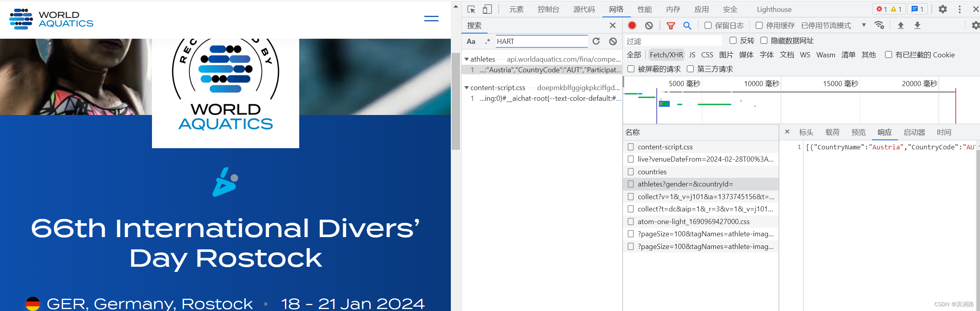Filter requests by JS type
This screenshot has height=311, width=980.
pyautogui.click(x=692, y=55)
